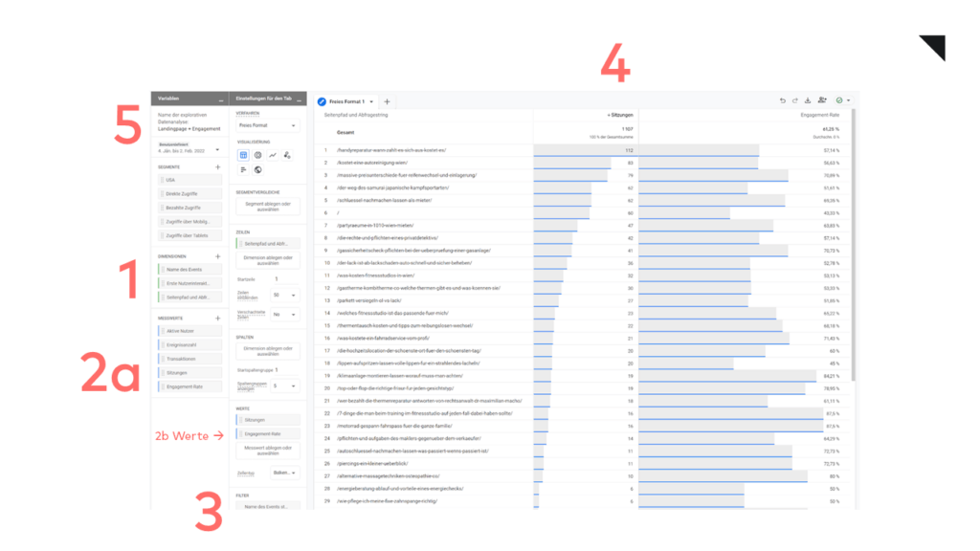Download the exploration via export icon

(x=808, y=100)
